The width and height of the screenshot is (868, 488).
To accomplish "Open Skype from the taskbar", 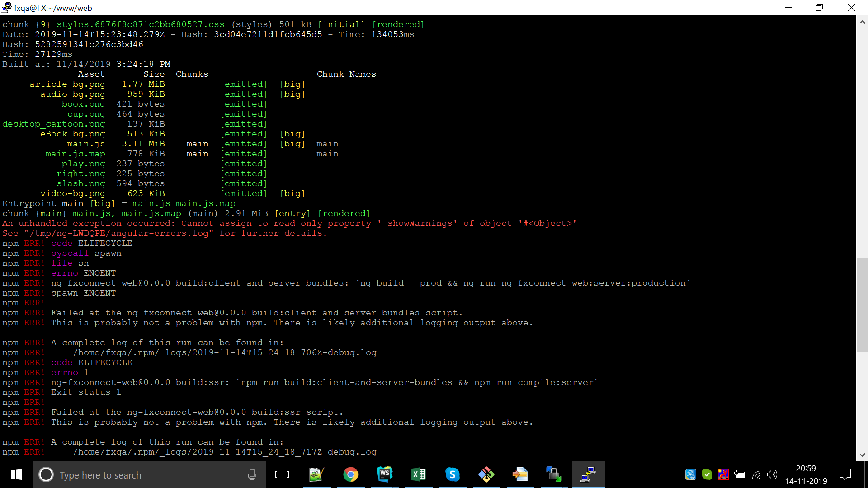I will click(452, 474).
